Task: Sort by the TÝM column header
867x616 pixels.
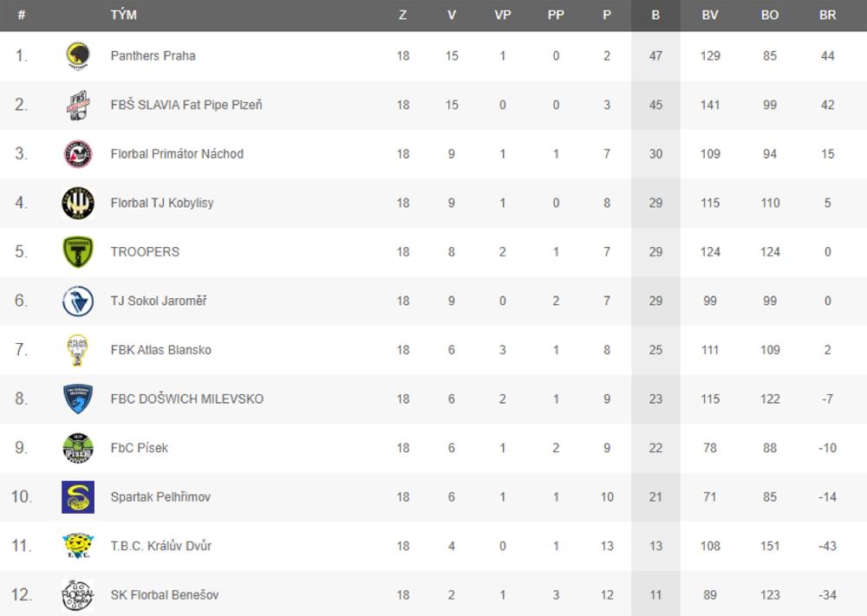Action: point(124,15)
